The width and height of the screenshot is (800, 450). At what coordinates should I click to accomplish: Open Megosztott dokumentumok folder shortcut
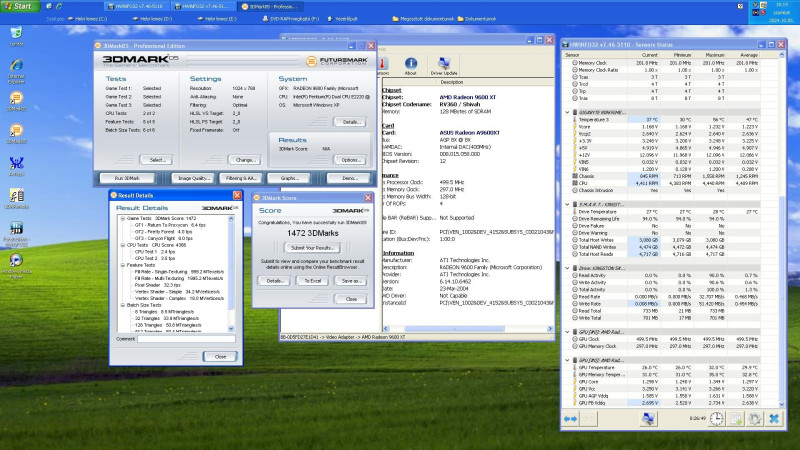click(423, 19)
